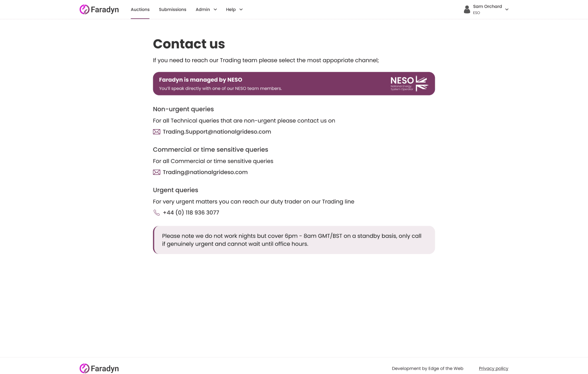The width and height of the screenshot is (588, 374).
Task: Open the Admin dropdown menu
Action: click(206, 10)
